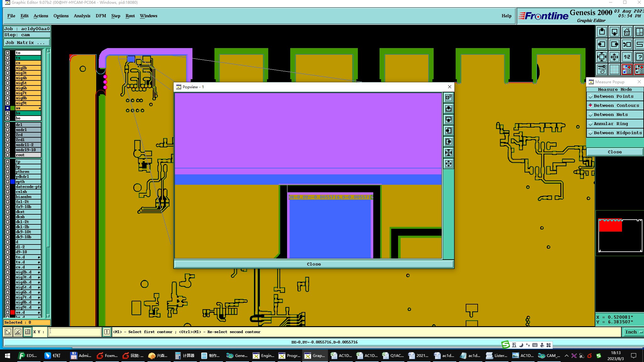Click Close button below Popview

pos(314,264)
